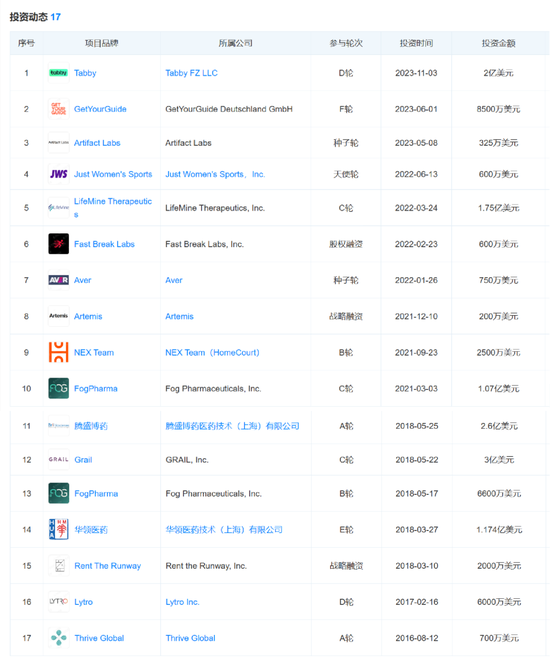The width and height of the screenshot is (550, 662).
Task: Open the NEX Team project link
Action: [94, 352]
